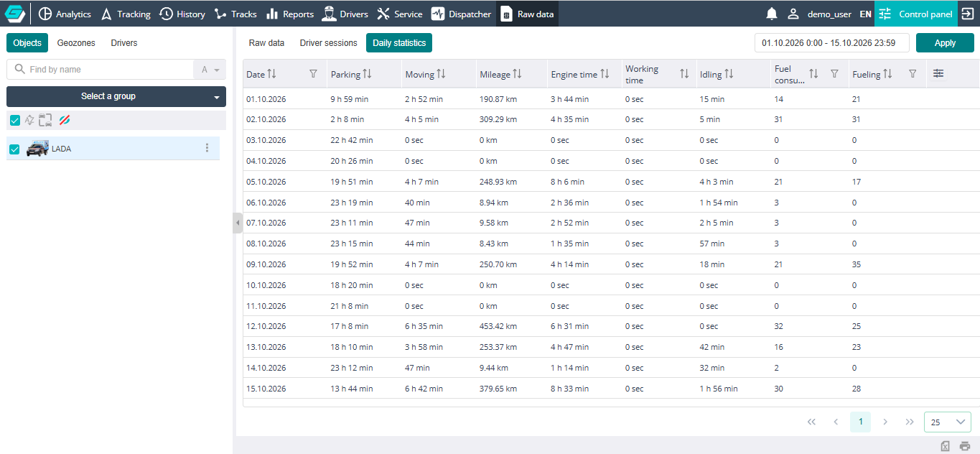
Task: Select the Daily statistics tab
Action: [x=399, y=43]
